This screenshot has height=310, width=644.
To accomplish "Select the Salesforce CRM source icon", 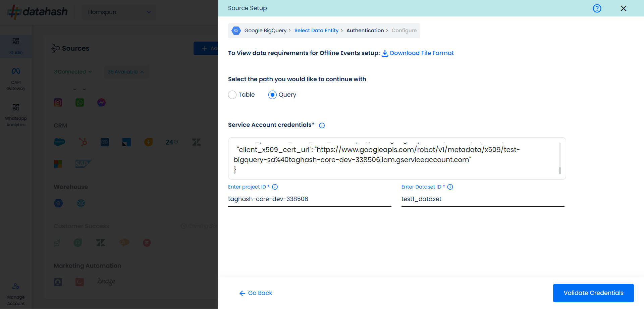I will tap(59, 142).
